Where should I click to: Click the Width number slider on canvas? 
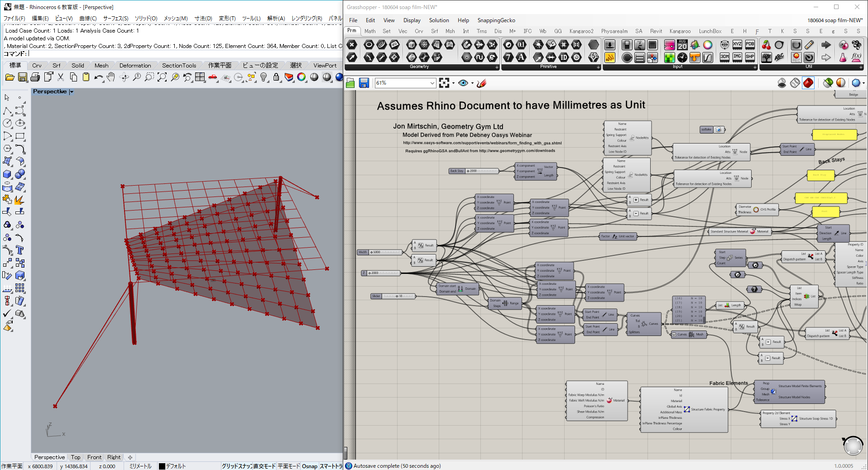pos(380,252)
